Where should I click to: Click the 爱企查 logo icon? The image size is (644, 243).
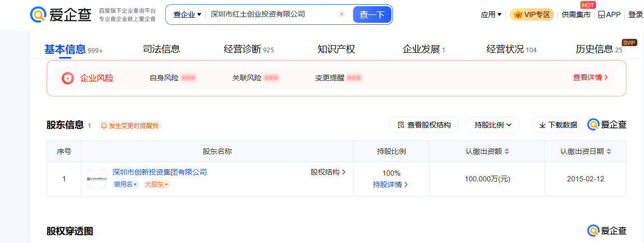(x=38, y=15)
